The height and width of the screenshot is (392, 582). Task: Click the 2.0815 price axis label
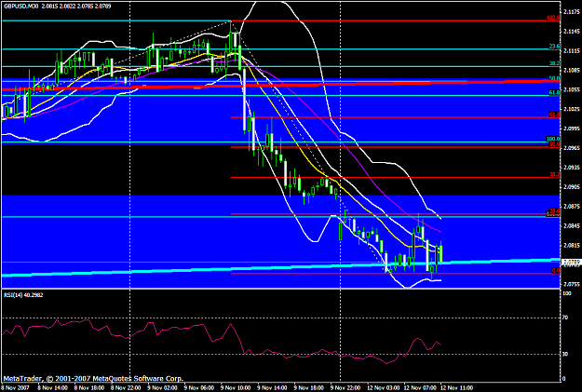[571, 245]
